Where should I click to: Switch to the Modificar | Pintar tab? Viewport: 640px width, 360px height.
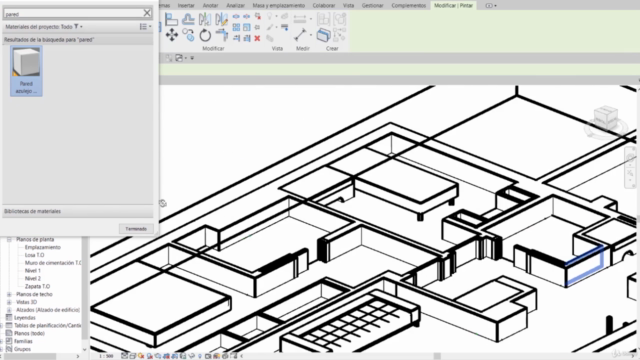click(x=453, y=5)
